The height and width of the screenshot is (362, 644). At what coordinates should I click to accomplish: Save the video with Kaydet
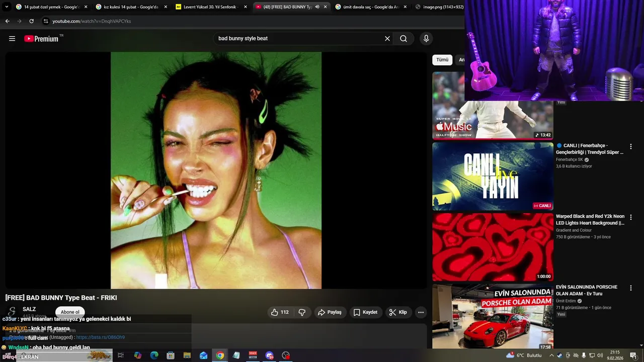(365, 312)
